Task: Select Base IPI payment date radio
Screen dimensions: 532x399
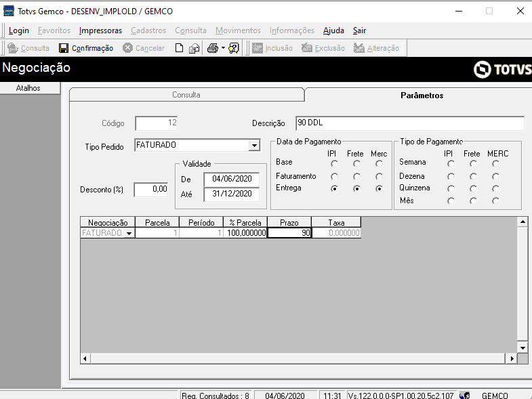Action: tap(334, 164)
